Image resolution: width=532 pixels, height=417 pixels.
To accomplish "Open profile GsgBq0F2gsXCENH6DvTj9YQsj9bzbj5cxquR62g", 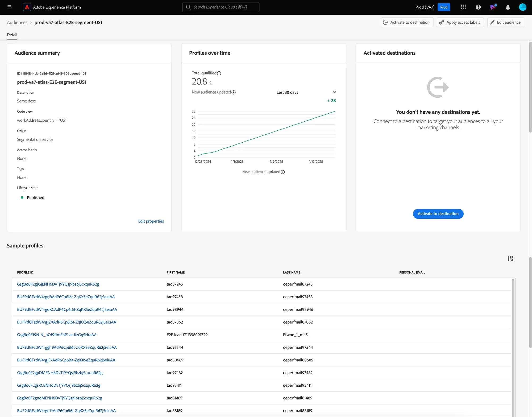I will 59,385.
